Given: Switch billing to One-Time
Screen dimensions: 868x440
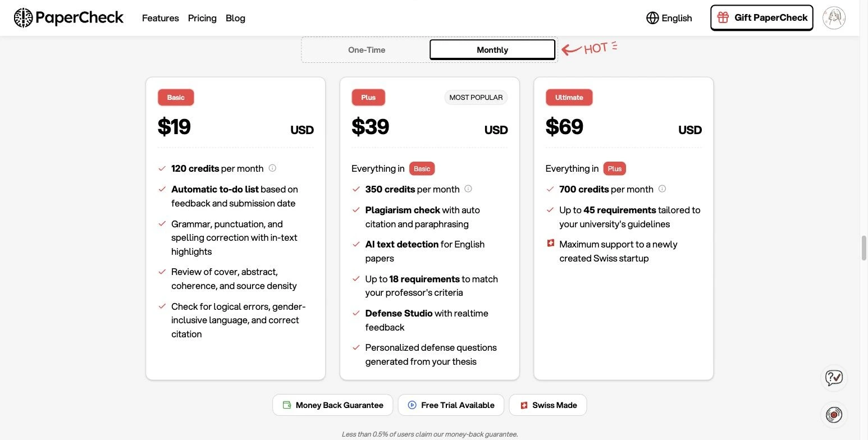Looking at the screenshot, I should click(x=367, y=50).
